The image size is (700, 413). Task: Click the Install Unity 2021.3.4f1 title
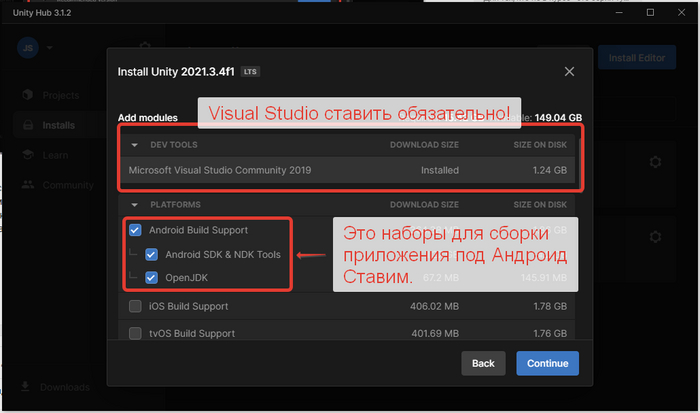coord(176,72)
